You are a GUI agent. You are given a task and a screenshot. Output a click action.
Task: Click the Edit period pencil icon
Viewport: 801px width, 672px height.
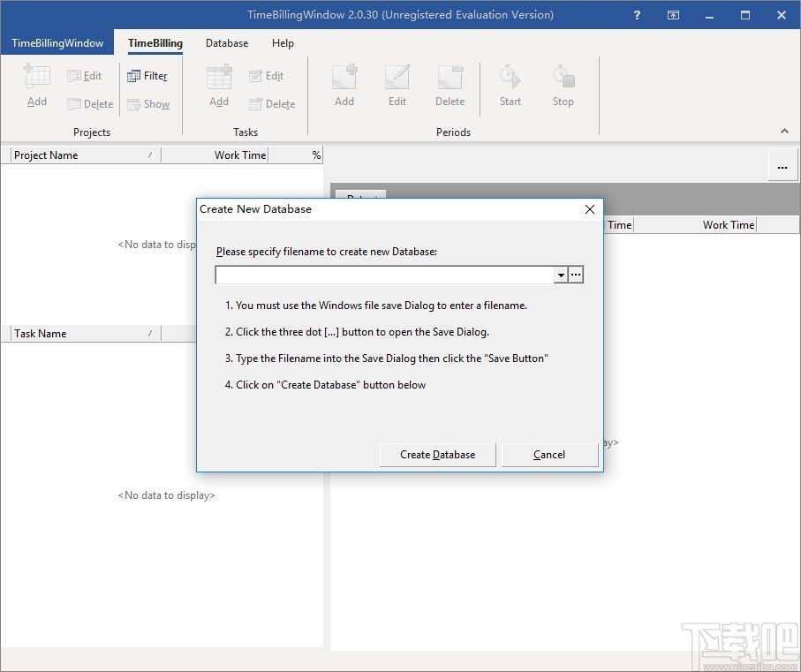[397, 78]
